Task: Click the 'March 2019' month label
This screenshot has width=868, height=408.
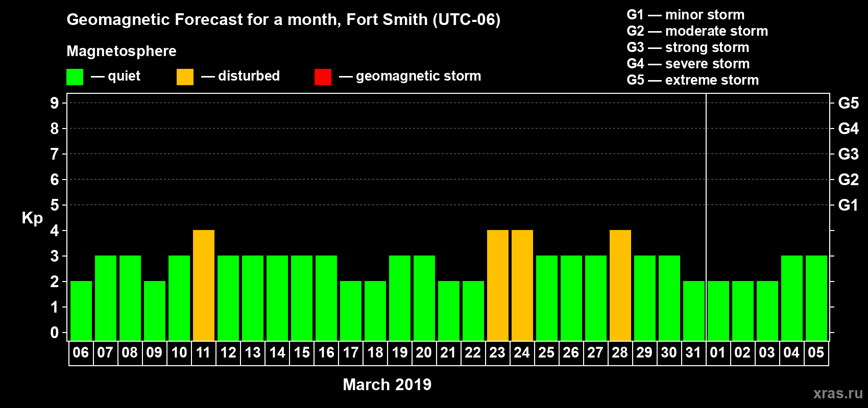Action: 387,385
